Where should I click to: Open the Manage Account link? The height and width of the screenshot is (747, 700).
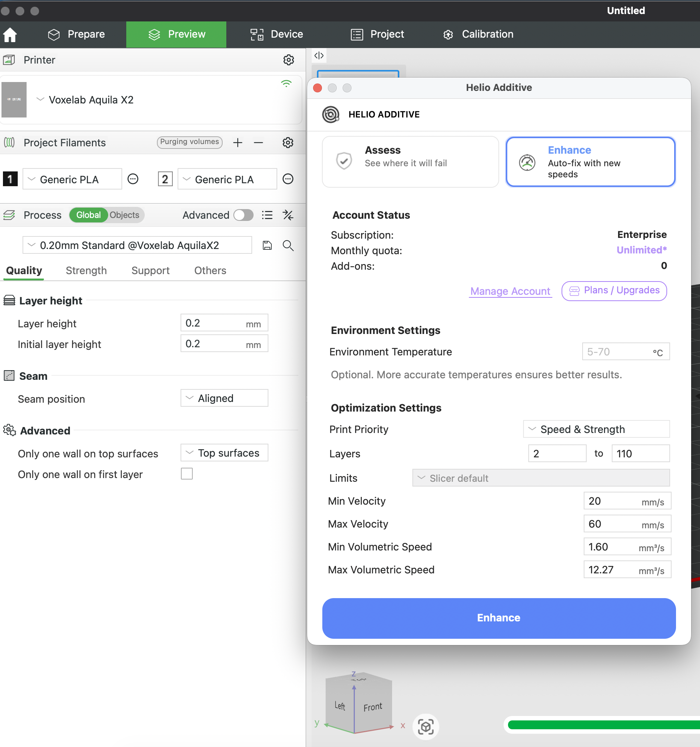(510, 291)
